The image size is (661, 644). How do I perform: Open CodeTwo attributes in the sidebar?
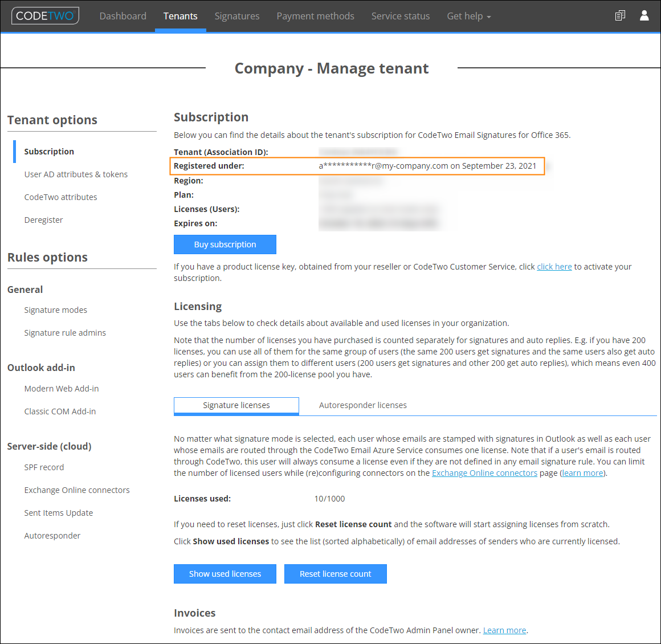click(61, 197)
